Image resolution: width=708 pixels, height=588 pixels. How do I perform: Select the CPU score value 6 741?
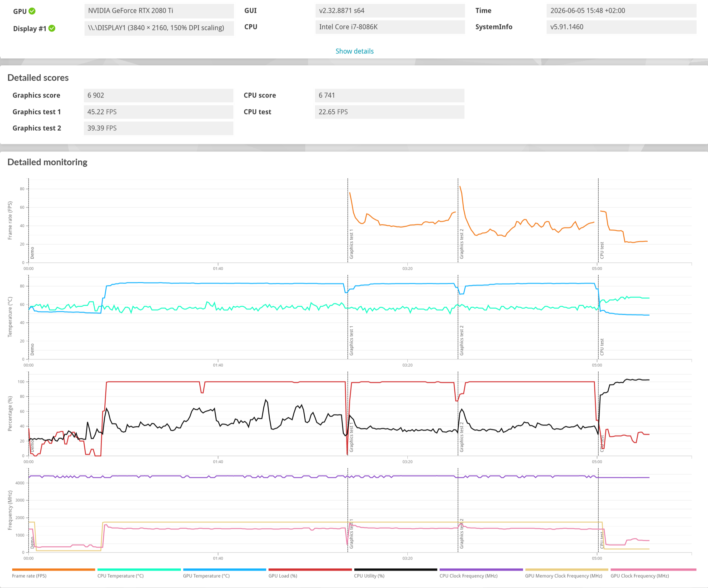pyautogui.click(x=389, y=95)
